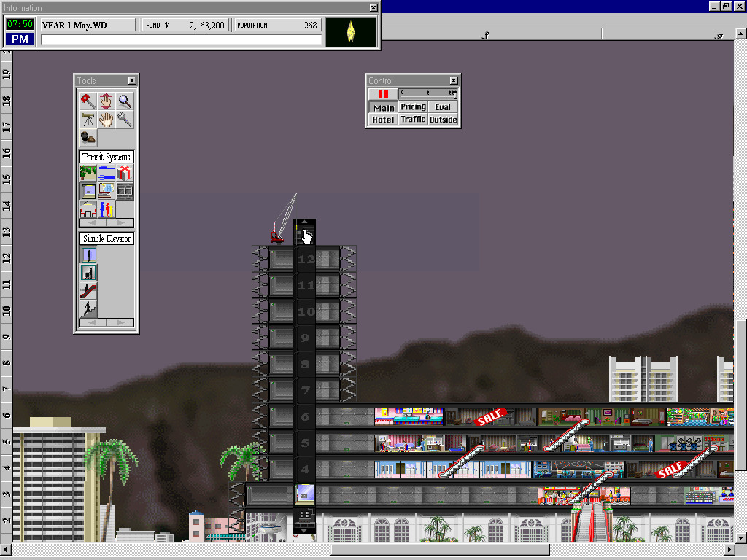Adjust the Control population speed slider handle
This screenshot has width=747, height=560.
455,96
